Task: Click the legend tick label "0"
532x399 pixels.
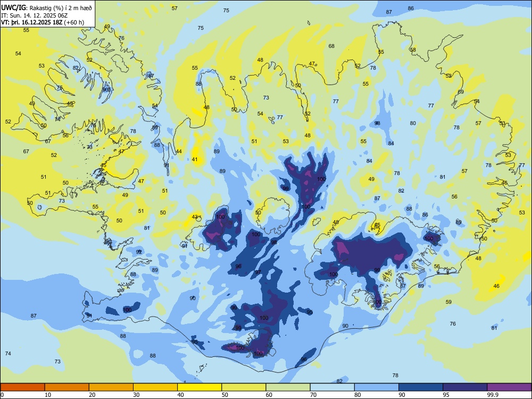Action: (2, 395)
